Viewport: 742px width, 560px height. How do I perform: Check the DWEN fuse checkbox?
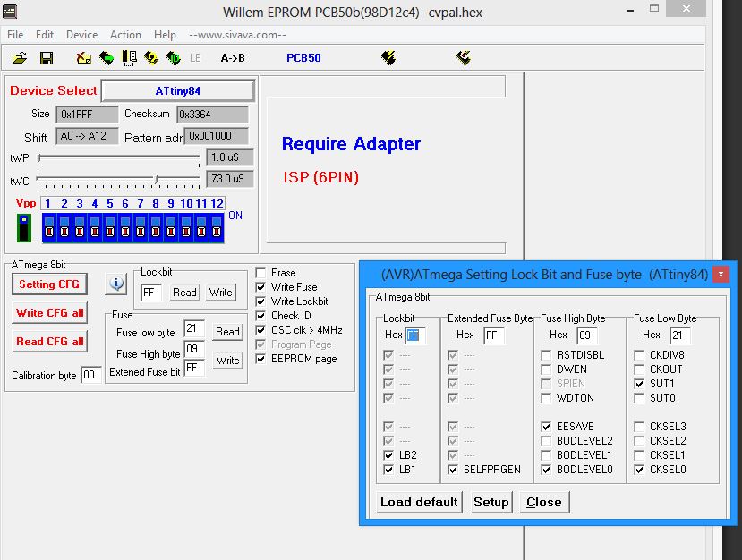tap(546, 369)
